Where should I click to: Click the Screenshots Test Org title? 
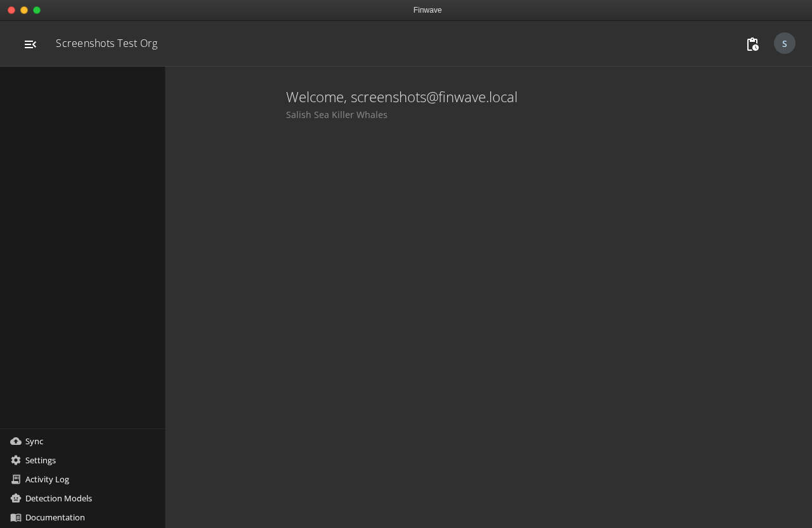click(107, 43)
